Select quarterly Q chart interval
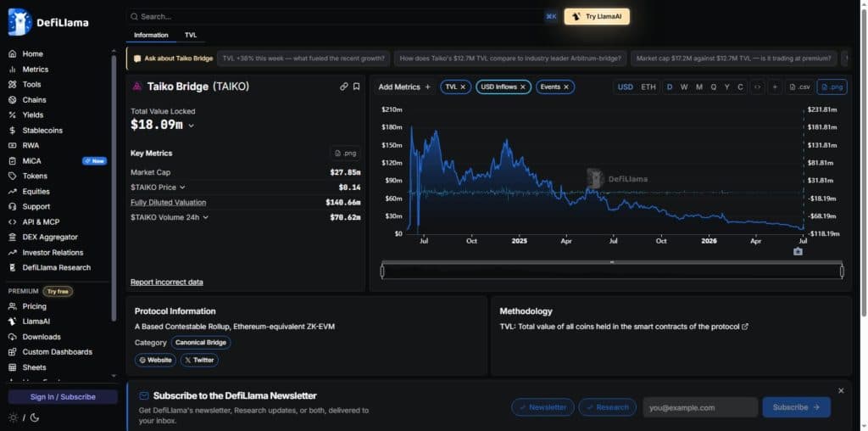This screenshot has height=431, width=868. pyautogui.click(x=713, y=87)
